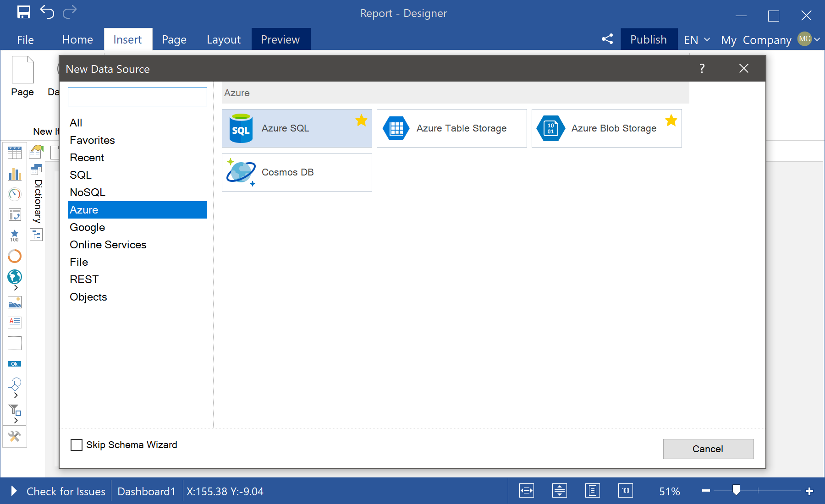The width and height of the screenshot is (825, 504).
Task: Click the Share icon
Action: pos(607,39)
